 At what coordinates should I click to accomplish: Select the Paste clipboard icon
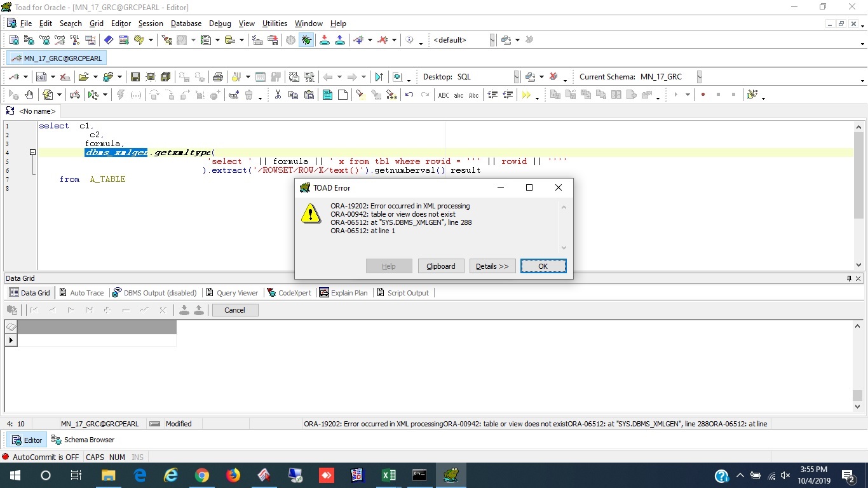(309, 95)
